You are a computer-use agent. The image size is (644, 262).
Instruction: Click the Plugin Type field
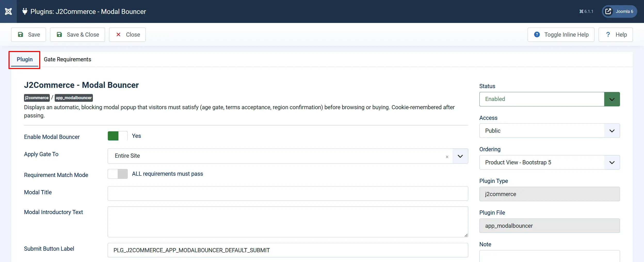point(550,194)
